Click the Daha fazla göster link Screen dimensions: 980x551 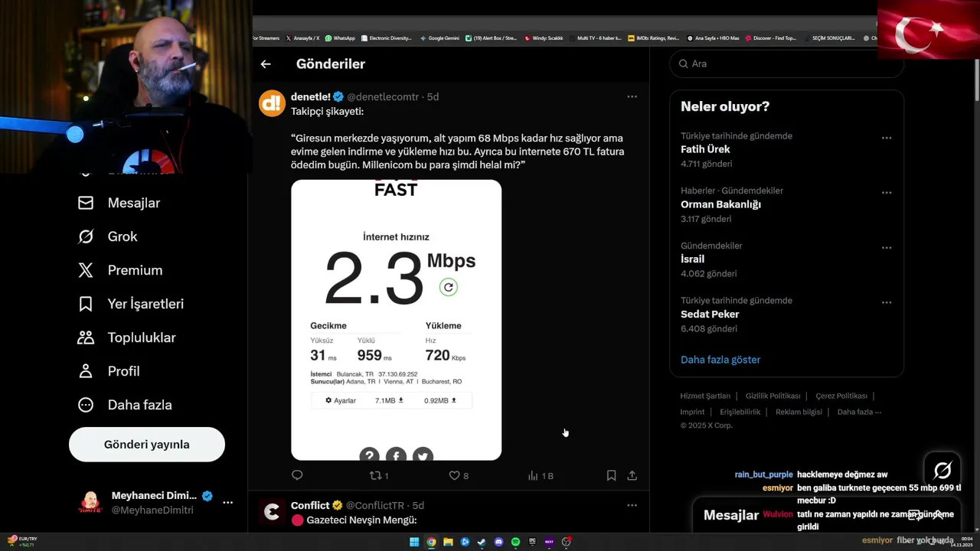tap(720, 360)
